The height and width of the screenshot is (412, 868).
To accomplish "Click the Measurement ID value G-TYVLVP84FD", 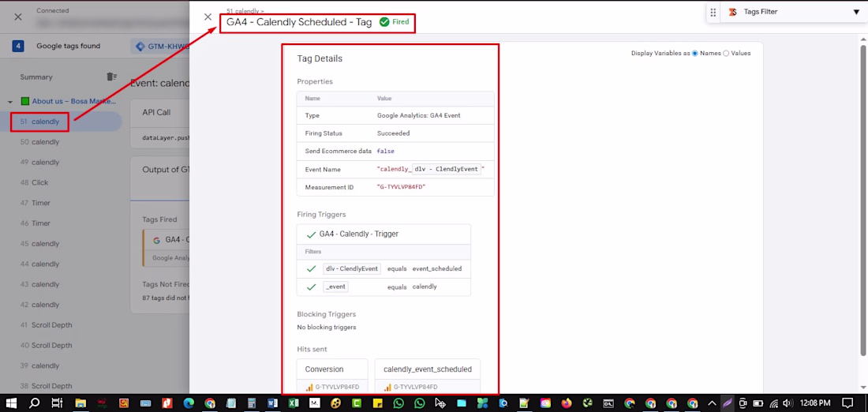I will click(402, 187).
